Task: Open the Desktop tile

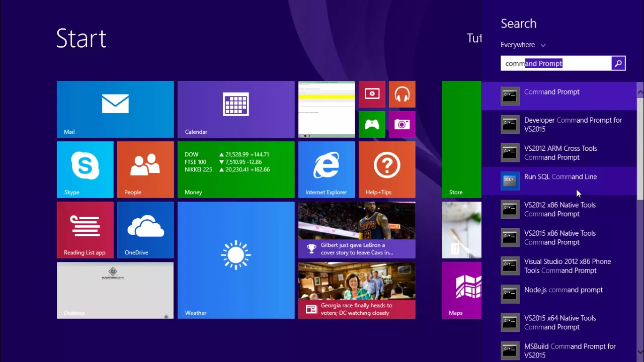Action: click(x=115, y=290)
